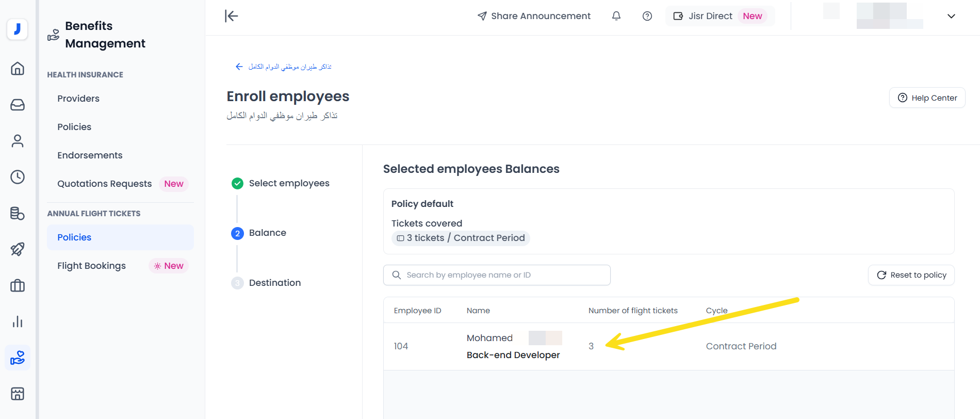Open the bar chart analytics icon
The image size is (980, 419).
pyautogui.click(x=18, y=321)
